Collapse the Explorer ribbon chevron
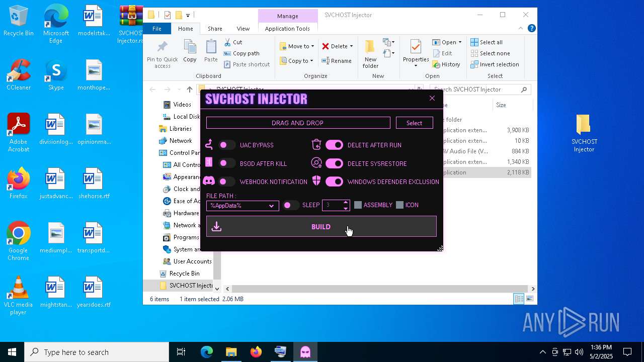The height and width of the screenshot is (362, 644). 521,29
